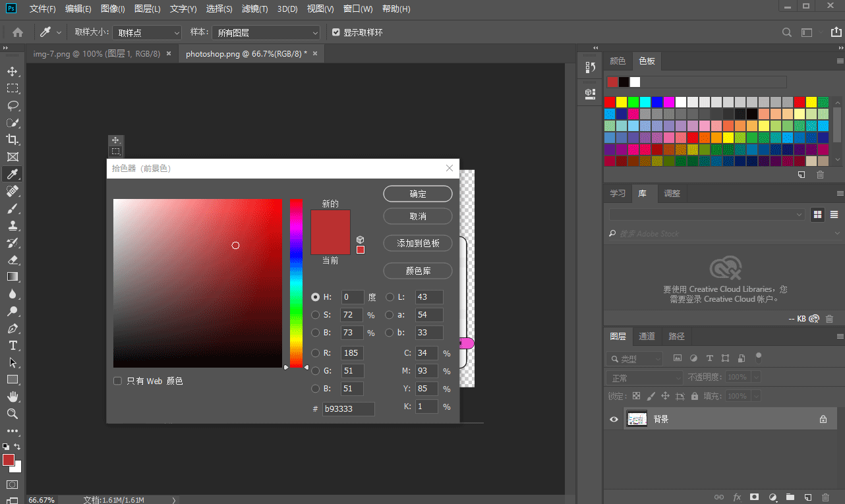Open the 取样大小 sample size dropdown
Screen dimensions: 845x504
pyautogui.click(x=146, y=32)
